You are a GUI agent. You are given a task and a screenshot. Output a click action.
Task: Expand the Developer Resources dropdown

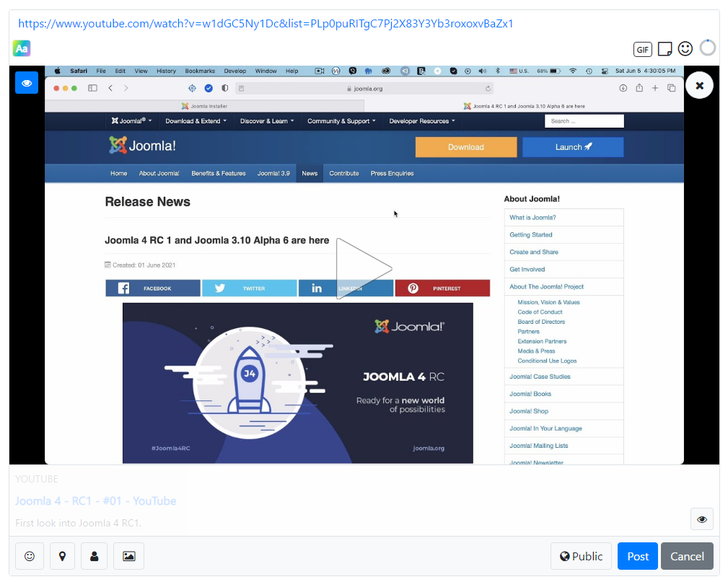coord(422,121)
